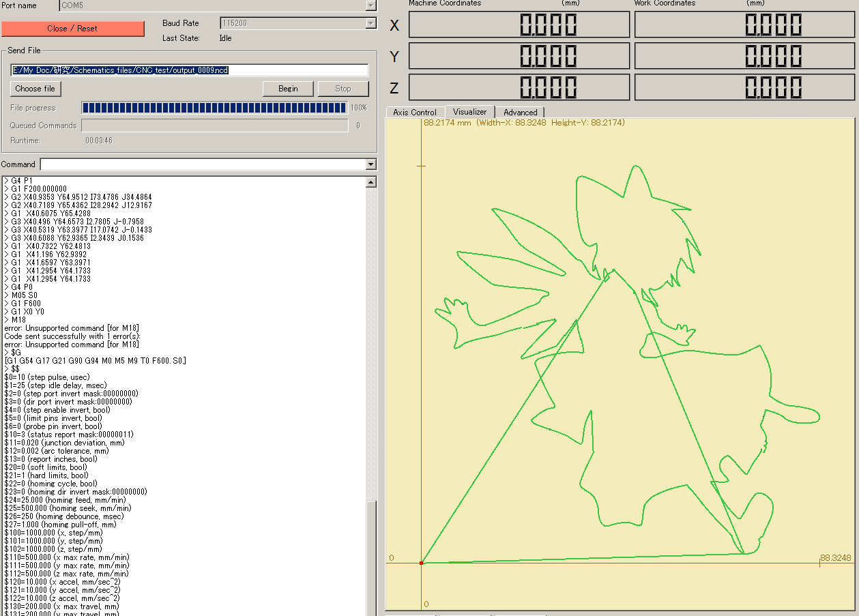Viewport: 859px width, 616px height.
Task: Click the '$12=0.002 (arc tolerance, mm)' line
Action: [x=56, y=451]
